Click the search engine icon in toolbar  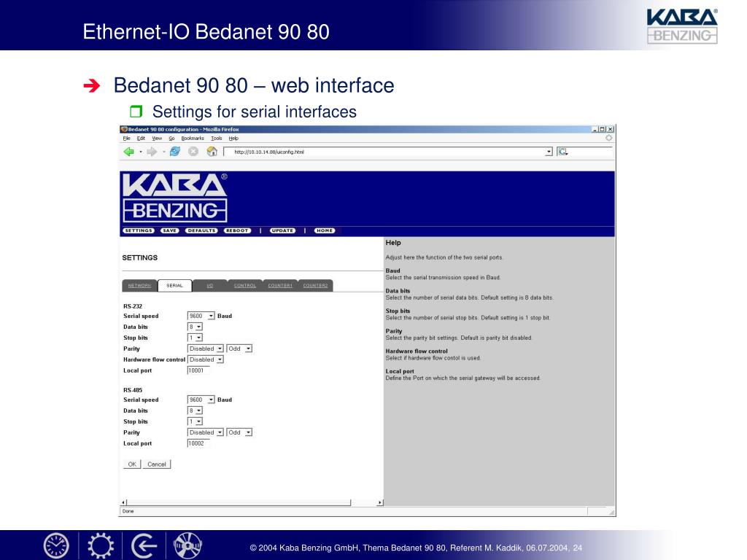(x=562, y=152)
